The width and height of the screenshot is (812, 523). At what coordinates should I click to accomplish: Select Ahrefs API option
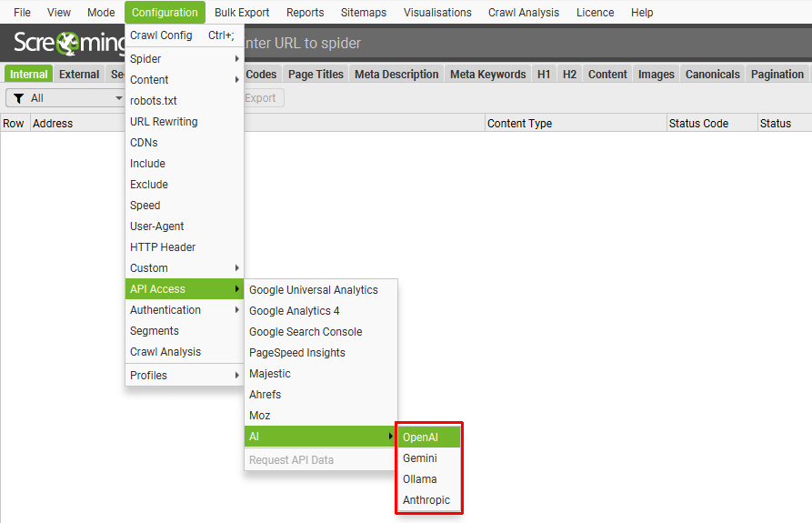point(321,395)
